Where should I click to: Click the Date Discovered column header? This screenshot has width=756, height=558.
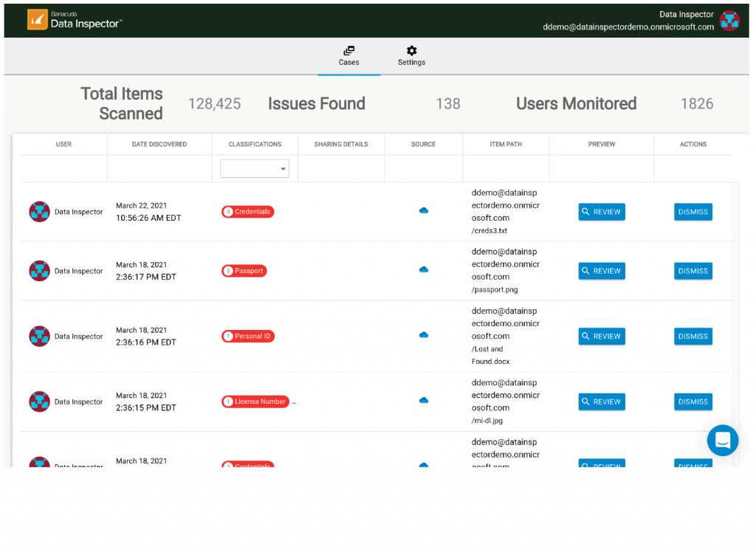(x=159, y=144)
